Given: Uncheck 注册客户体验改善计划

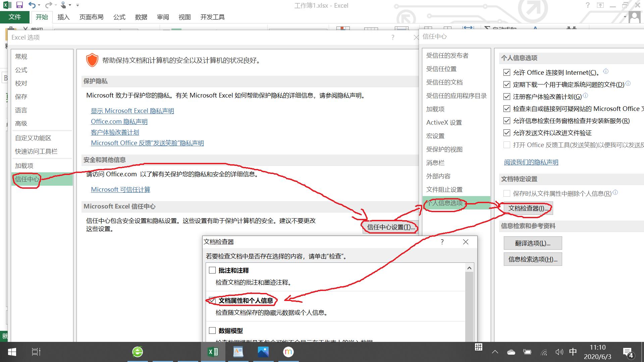Looking at the screenshot, I should point(507,97).
